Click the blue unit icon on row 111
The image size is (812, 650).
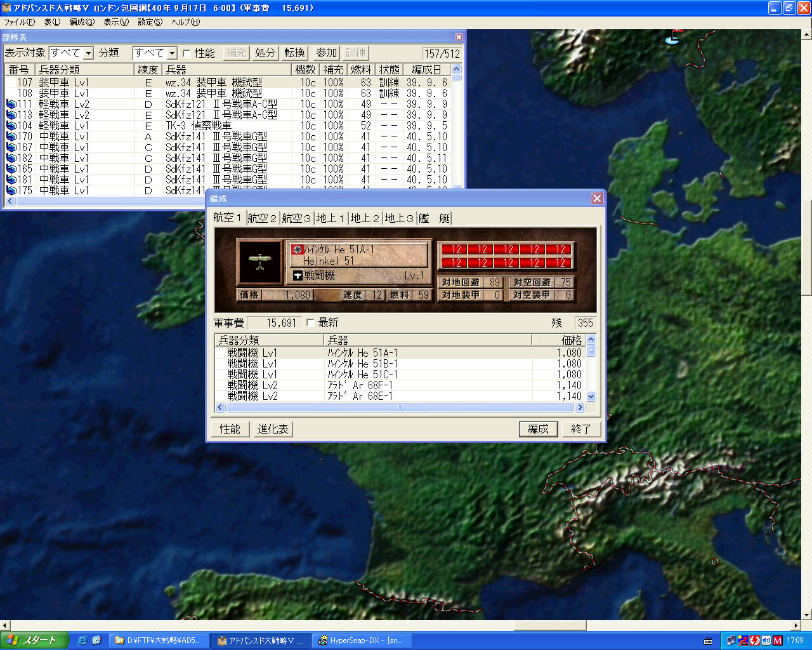pyautogui.click(x=11, y=104)
